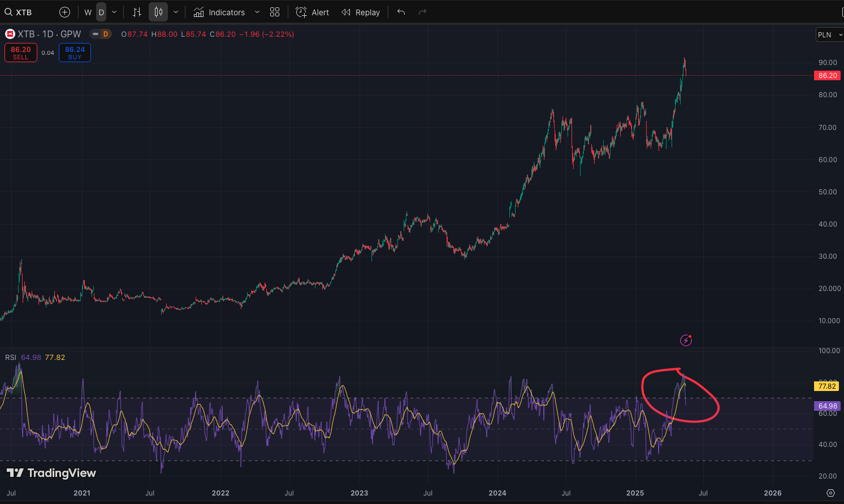Open the PLN currency dropdown

pos(829,34)
